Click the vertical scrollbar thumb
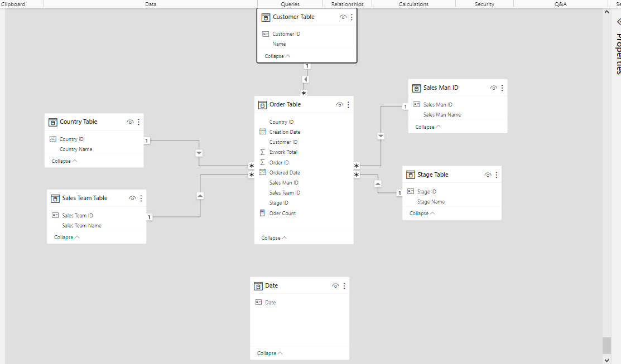This screenshot has width=621, height=364. click(606, 346)
